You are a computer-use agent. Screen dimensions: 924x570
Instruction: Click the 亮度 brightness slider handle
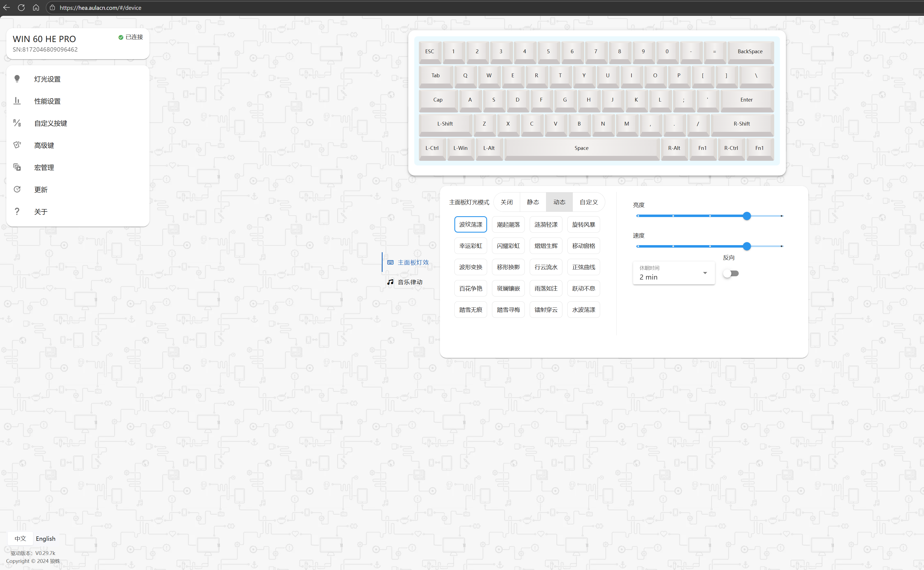[x=747, y=216]
